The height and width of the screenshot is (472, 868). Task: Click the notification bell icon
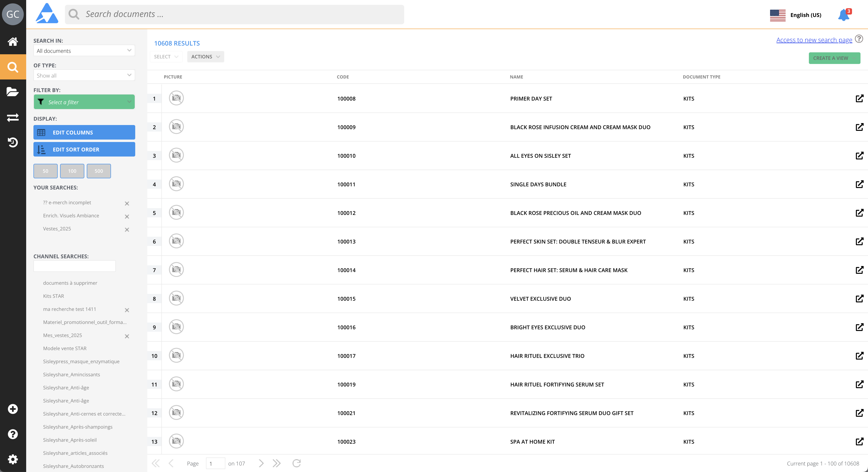click(x=844, y=15)
